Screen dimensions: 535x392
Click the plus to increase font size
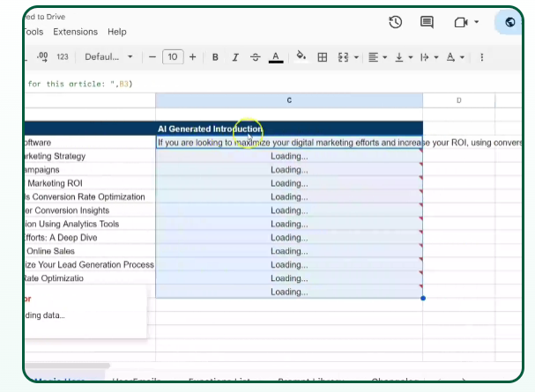193,57
